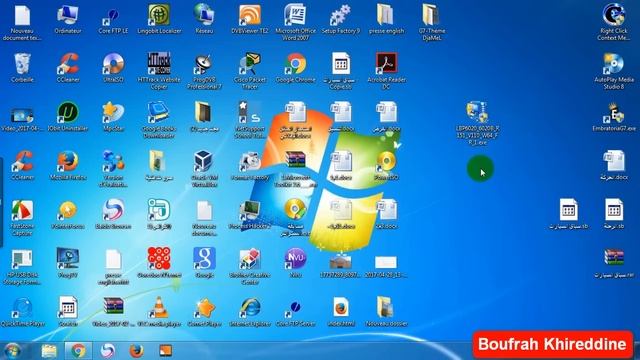The image size is (640, 360).
Task: Launch Oracle VM VirtualBox shortcut
Action: pos(204,169)
